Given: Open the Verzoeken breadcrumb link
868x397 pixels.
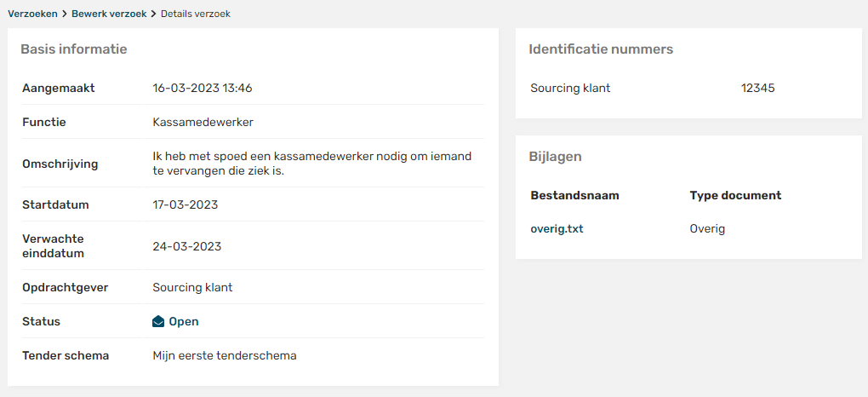Looking at the screenshot, I should (33, 14).
